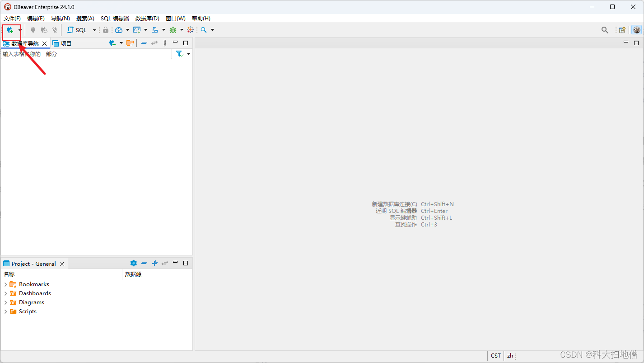Click the dashboard gauge icon in toolbar
This screenshot has height=363, width=644.
coord(119,30)
